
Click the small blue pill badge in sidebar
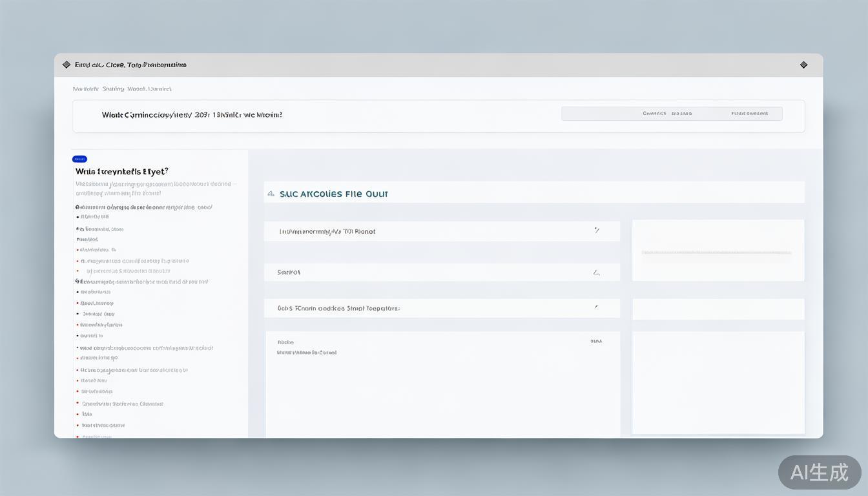click(80, 159)
